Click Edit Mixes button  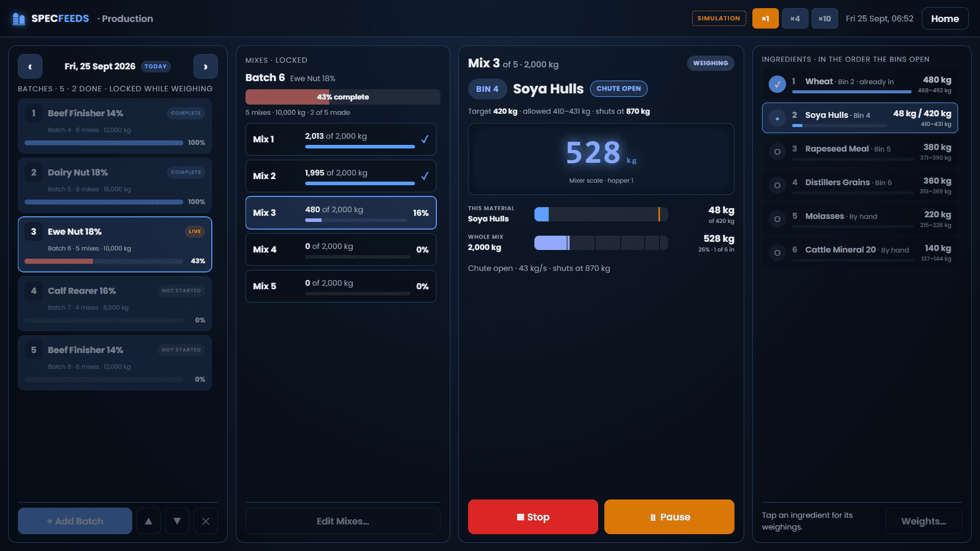tap(342, 521)
